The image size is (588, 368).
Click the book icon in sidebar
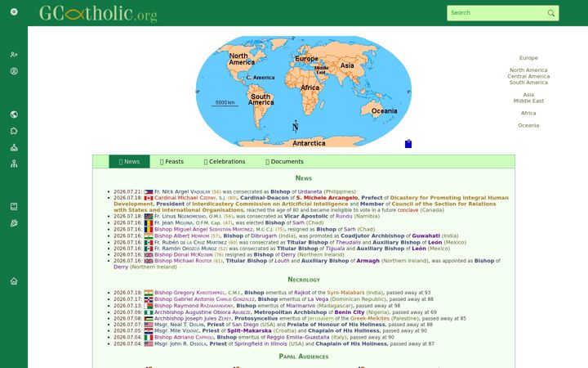coord(14,207)
